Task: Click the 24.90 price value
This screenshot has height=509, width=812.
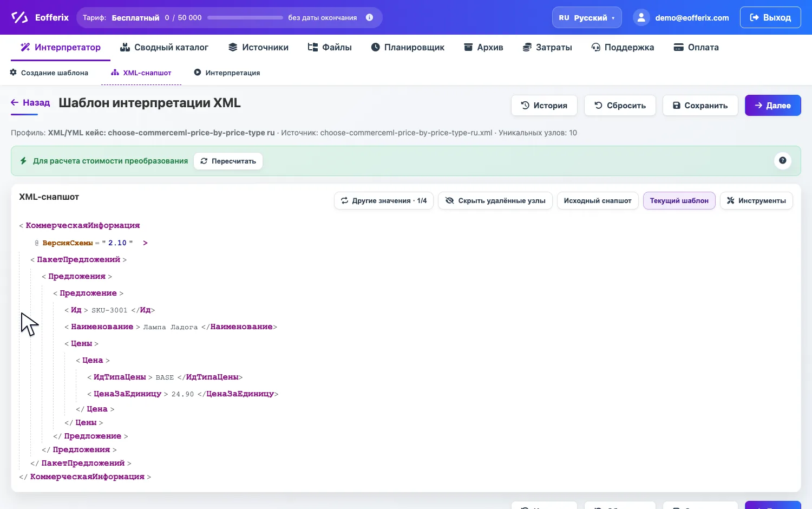Action: tap(182, 394)
